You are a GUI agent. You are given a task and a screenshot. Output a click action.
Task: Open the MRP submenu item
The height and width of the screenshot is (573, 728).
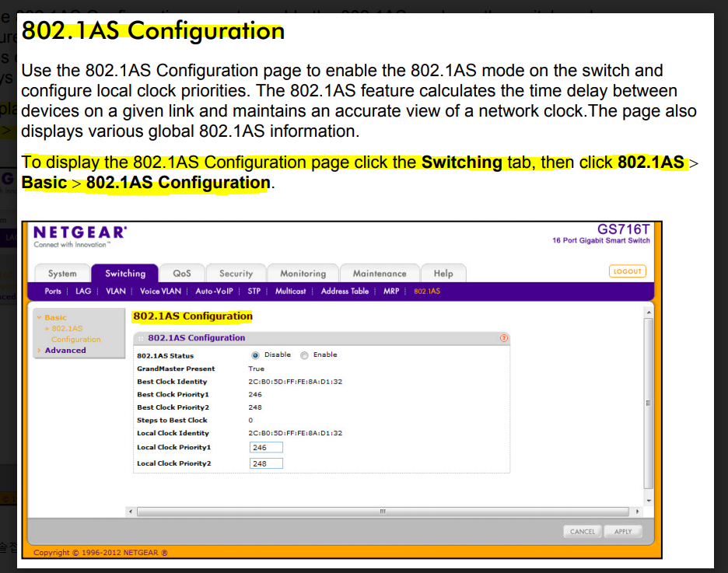pos(391,291)
